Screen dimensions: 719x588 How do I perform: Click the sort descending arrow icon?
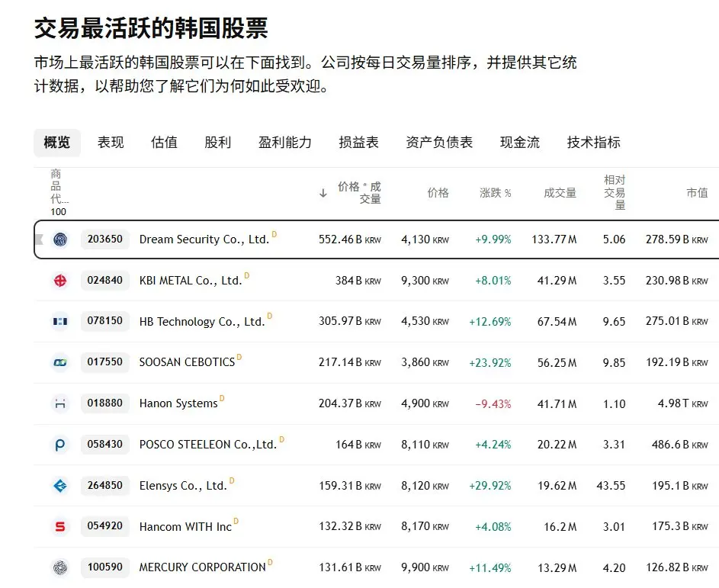point(323,193)
